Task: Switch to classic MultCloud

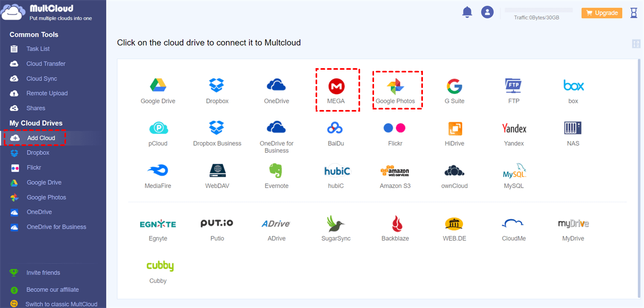Action: 61,304
